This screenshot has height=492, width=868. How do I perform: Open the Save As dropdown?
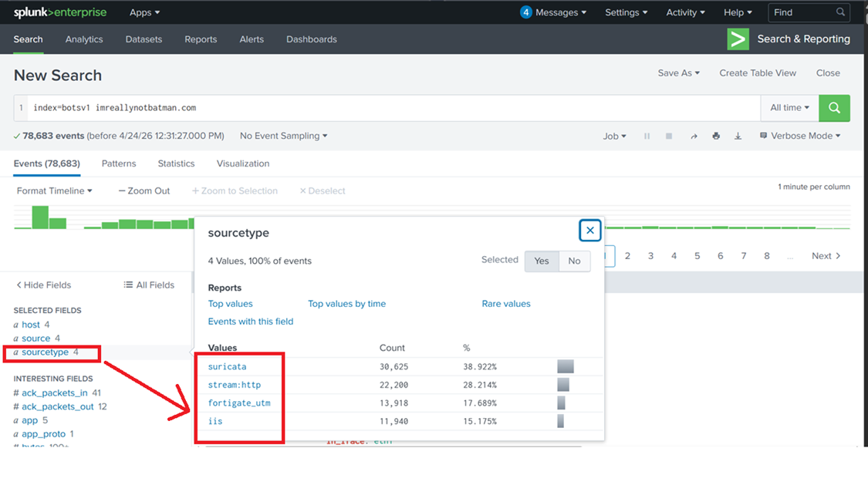click(679, 73)
